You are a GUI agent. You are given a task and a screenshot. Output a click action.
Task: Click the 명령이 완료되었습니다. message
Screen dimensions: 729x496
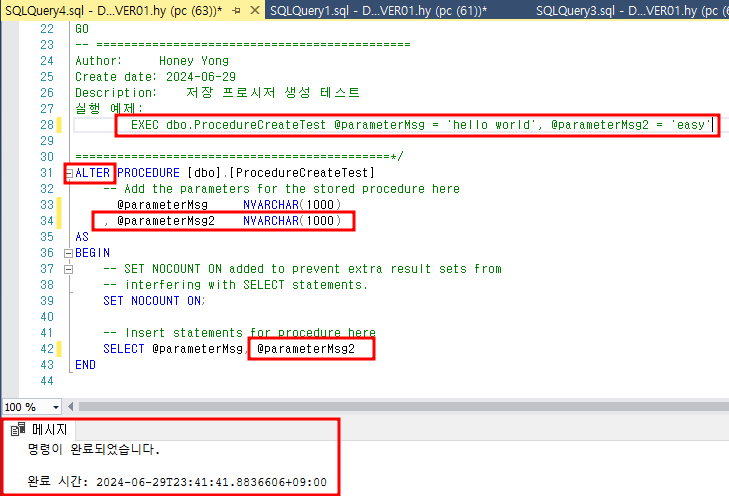[x=93, y=449]
